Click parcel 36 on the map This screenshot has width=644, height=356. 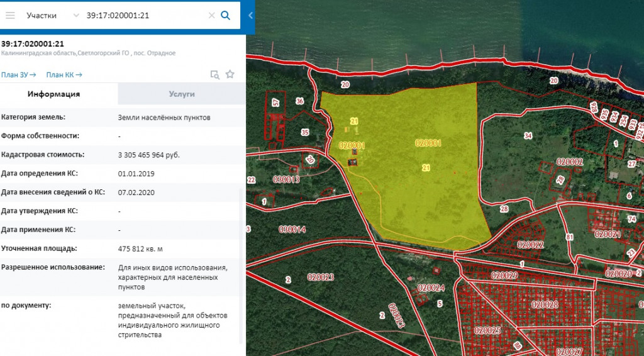[299, 101]
